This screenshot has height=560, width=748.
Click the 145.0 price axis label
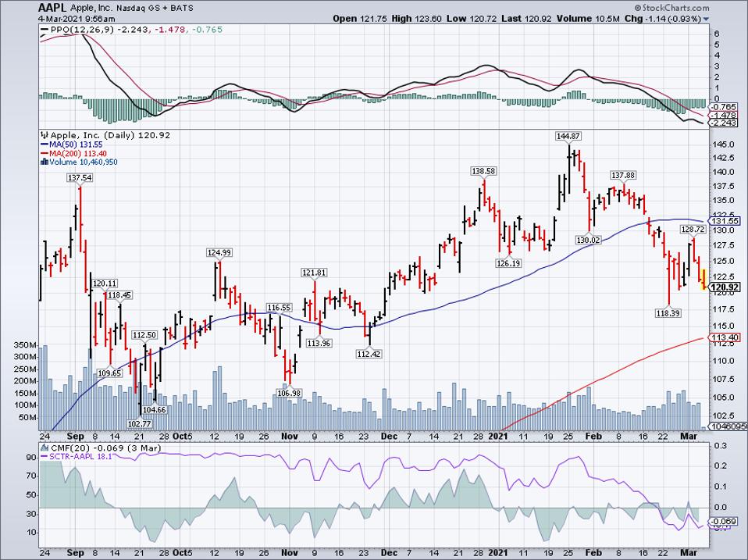723,144
